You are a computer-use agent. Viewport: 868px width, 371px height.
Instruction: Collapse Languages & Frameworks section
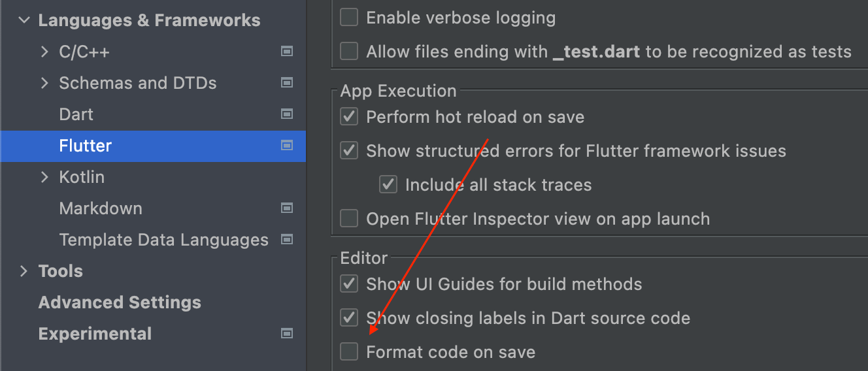click(x=24, y=20)
